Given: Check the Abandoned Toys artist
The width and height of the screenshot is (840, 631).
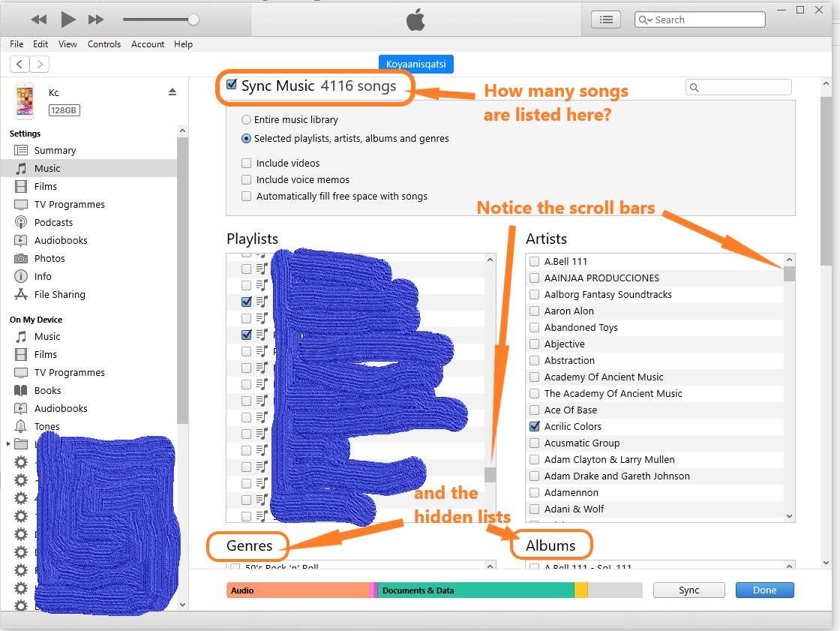Looking at the screenshot, I should click(x=534, y=328).
